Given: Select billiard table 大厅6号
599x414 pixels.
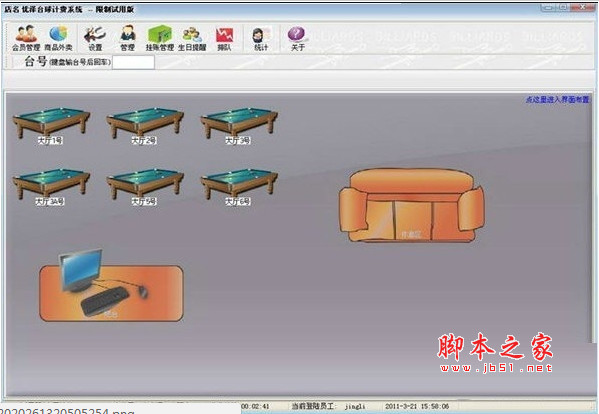Looking at the screenshot, I should (239, 187).
